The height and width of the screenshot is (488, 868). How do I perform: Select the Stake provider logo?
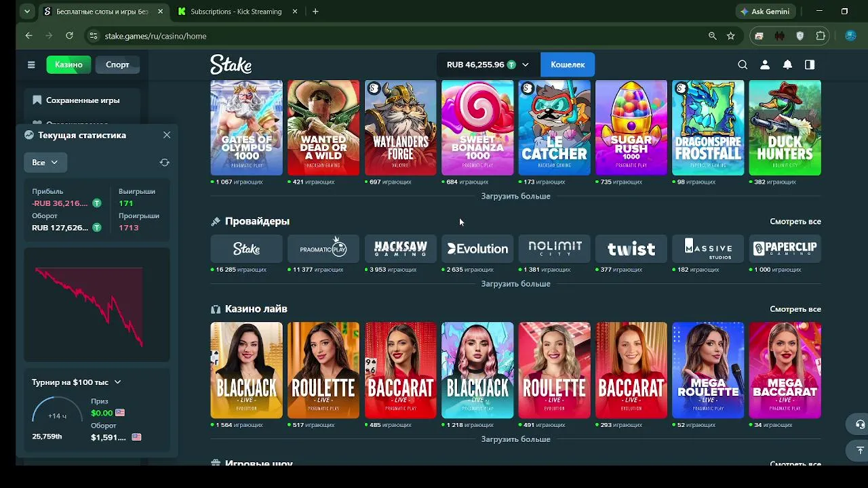(x=246, y=249)
